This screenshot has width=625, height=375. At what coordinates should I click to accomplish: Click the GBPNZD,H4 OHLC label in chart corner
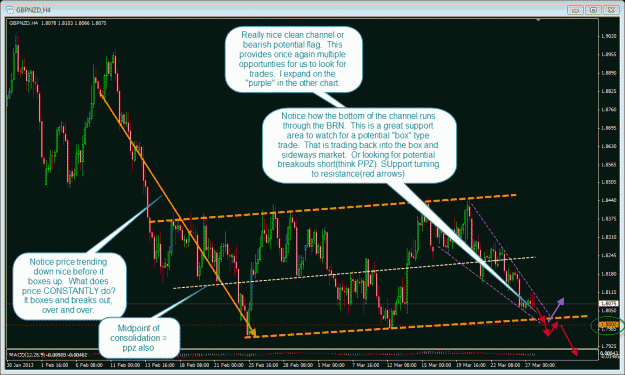coord(57,23)
